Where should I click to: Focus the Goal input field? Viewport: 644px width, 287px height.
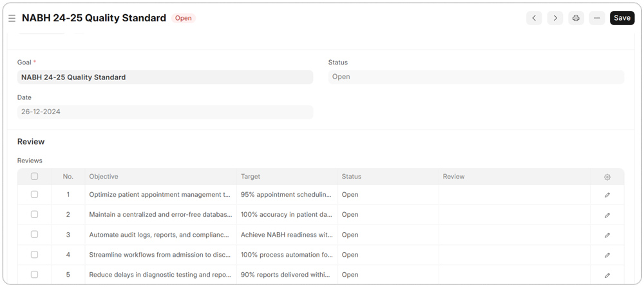point(165,77)
